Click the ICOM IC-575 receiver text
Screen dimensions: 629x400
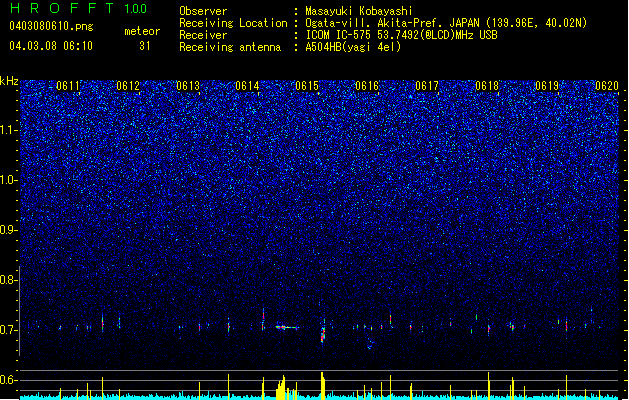coord(401,35)
